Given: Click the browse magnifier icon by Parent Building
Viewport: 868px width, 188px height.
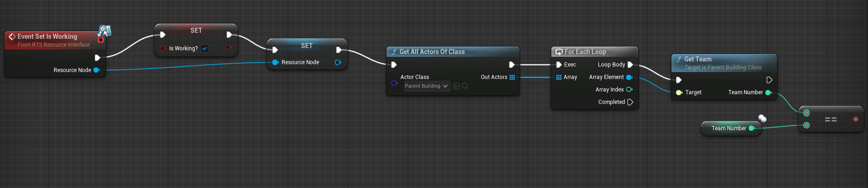Looking at the screenshot, I should 465,86.
